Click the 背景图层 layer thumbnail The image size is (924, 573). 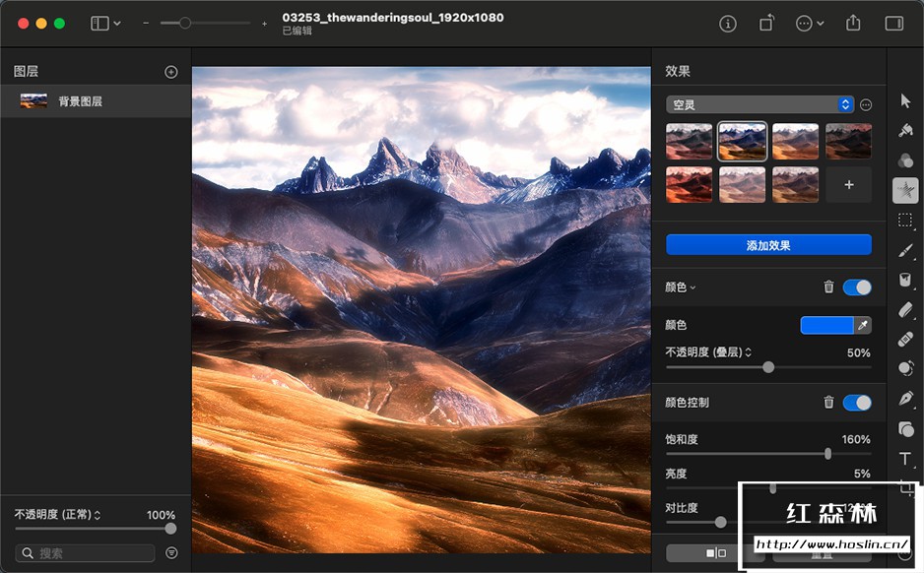(33, 99)
